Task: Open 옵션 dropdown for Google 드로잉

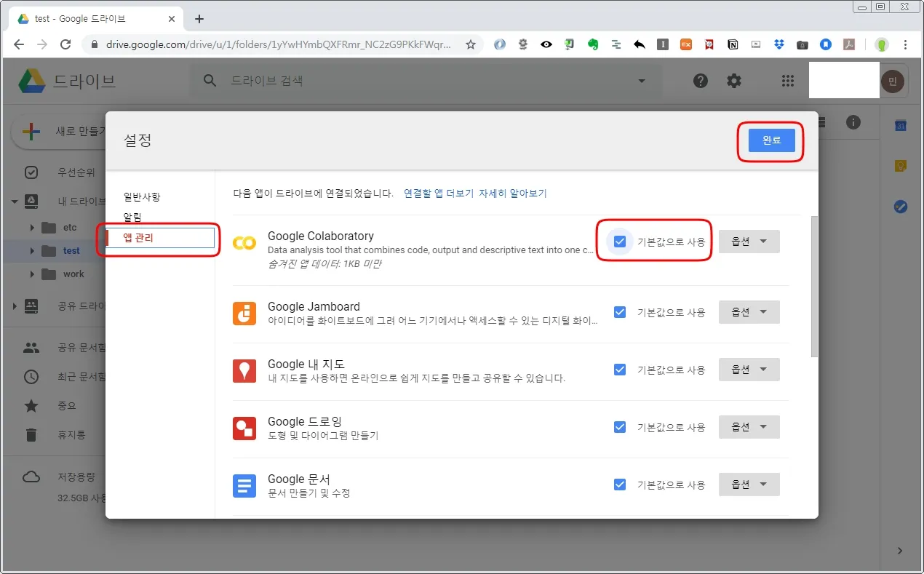Action: [x=749, y=427]
